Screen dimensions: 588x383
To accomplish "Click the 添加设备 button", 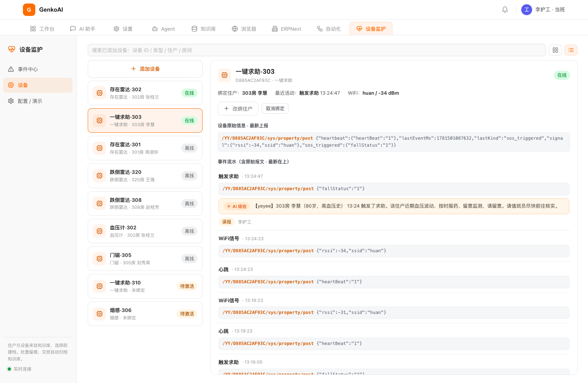I will coord(145,69).
